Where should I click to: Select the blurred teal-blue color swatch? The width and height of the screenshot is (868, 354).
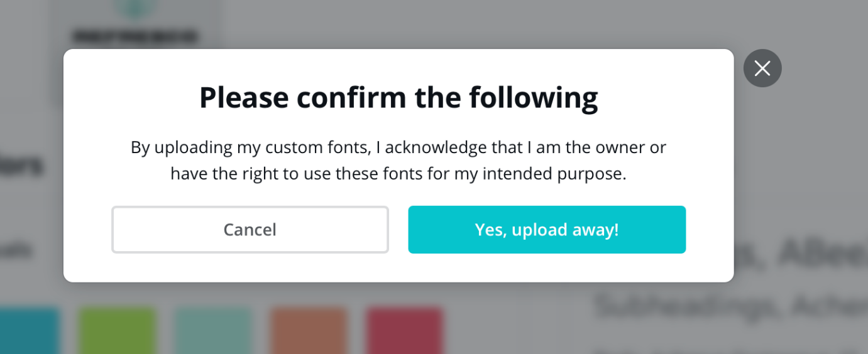(28, 331)
